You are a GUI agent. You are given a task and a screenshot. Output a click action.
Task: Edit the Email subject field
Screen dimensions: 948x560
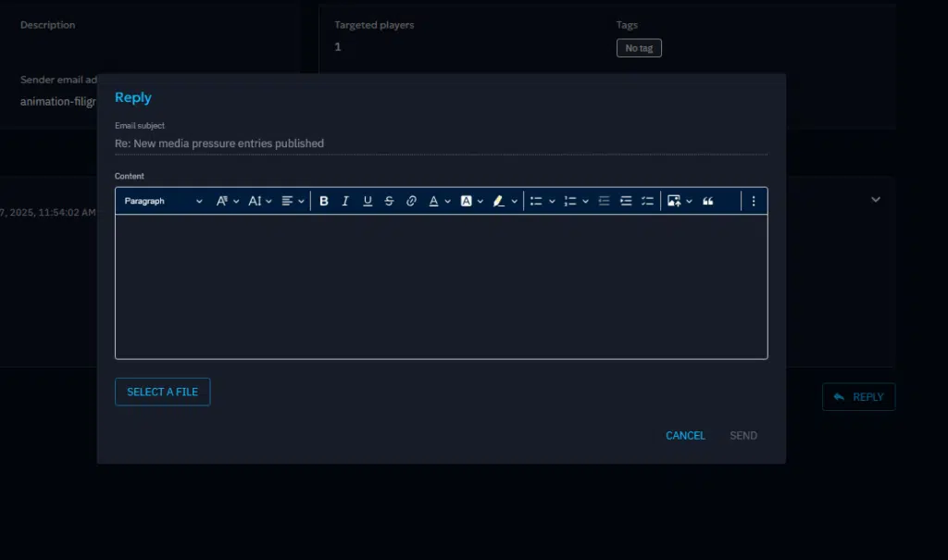click(441, 143)
